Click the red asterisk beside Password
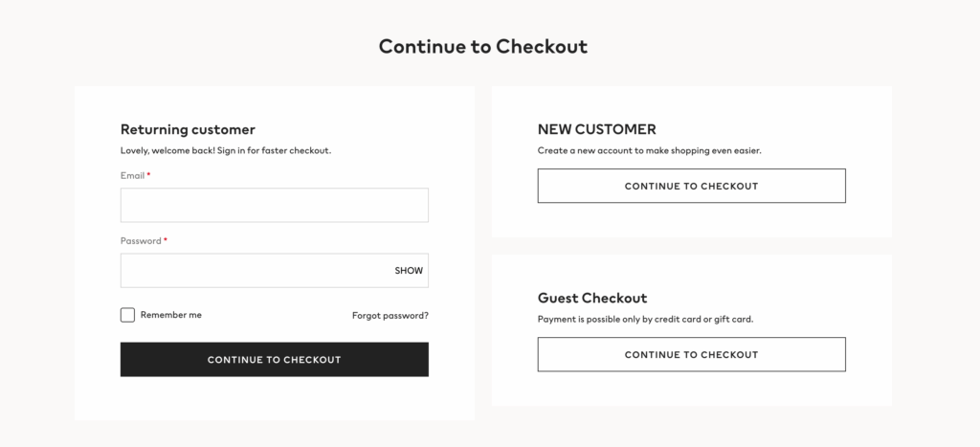 point(166,240)
